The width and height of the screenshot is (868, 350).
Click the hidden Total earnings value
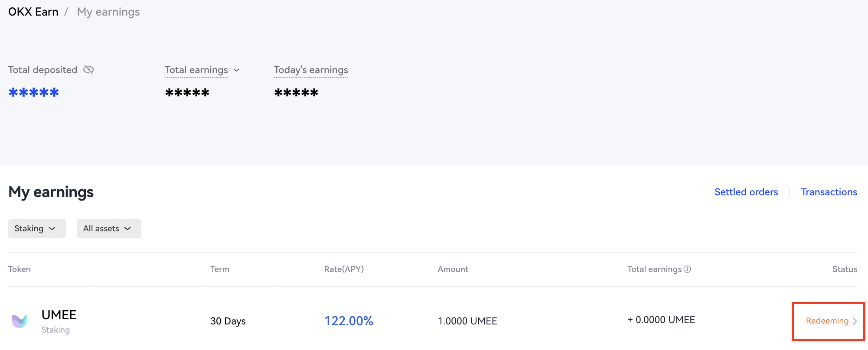[187, 92]
